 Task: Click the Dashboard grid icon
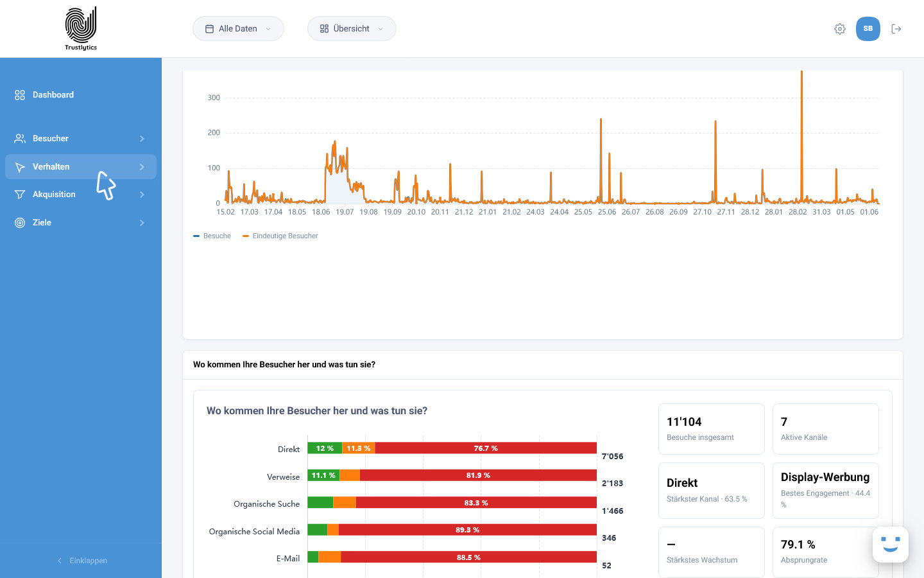pos(20,95)
